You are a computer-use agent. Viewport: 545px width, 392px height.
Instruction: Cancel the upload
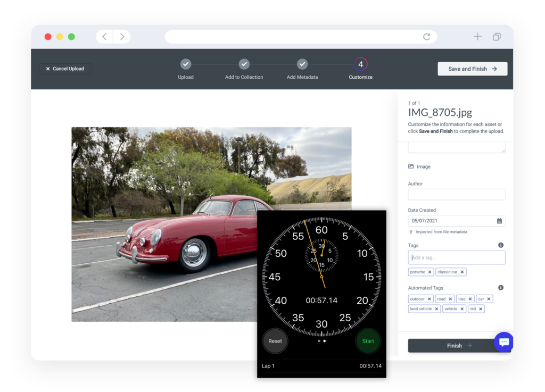tap(65, 69)
